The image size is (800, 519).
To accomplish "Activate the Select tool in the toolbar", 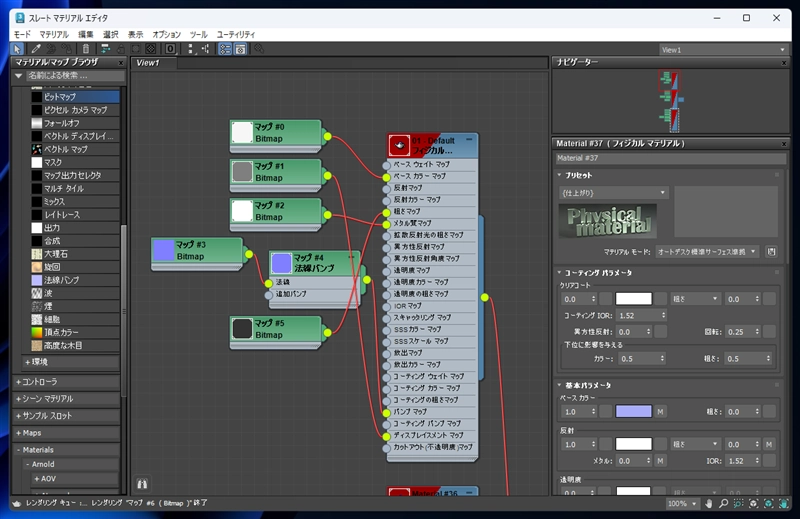I will pyautogui.click(x=17, y=49).
